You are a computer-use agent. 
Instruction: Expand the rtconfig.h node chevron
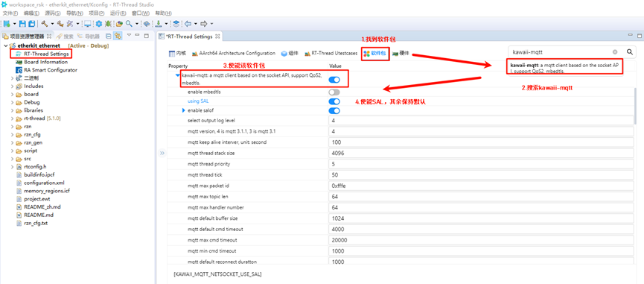(12, 167)
